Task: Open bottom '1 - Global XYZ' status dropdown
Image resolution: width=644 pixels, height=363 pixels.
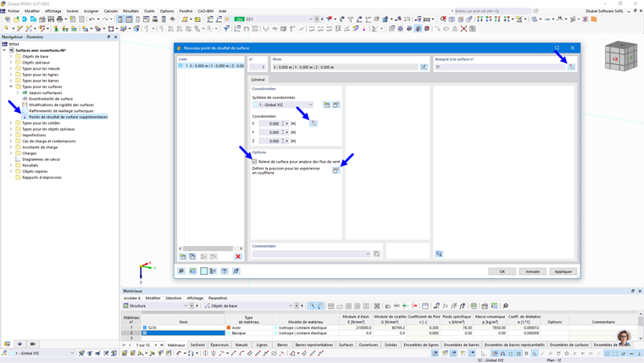Action: (x=42, y=353)
